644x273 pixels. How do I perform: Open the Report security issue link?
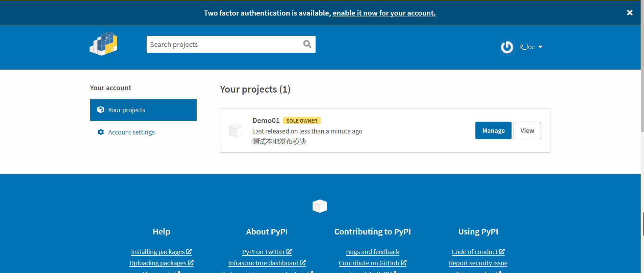click(x=478, y=263)
